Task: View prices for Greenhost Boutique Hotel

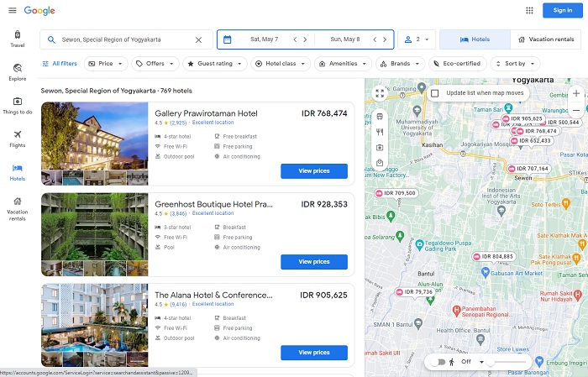Action: pyautogui.click(x=314, y=262)
